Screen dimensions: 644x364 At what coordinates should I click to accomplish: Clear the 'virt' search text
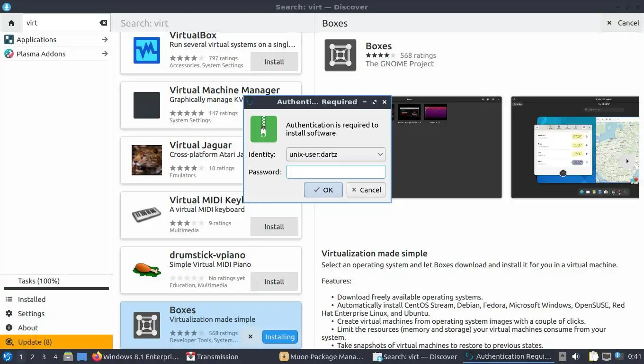click(x=103, y=23)
